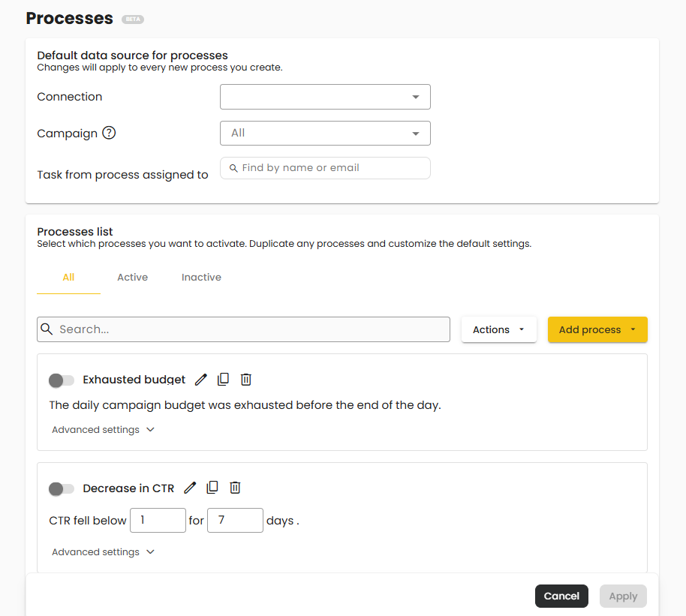The image size is (686, 616).
Task: Turn on the Decrease in CTR toggle
Action: click(x=62, y=489)
